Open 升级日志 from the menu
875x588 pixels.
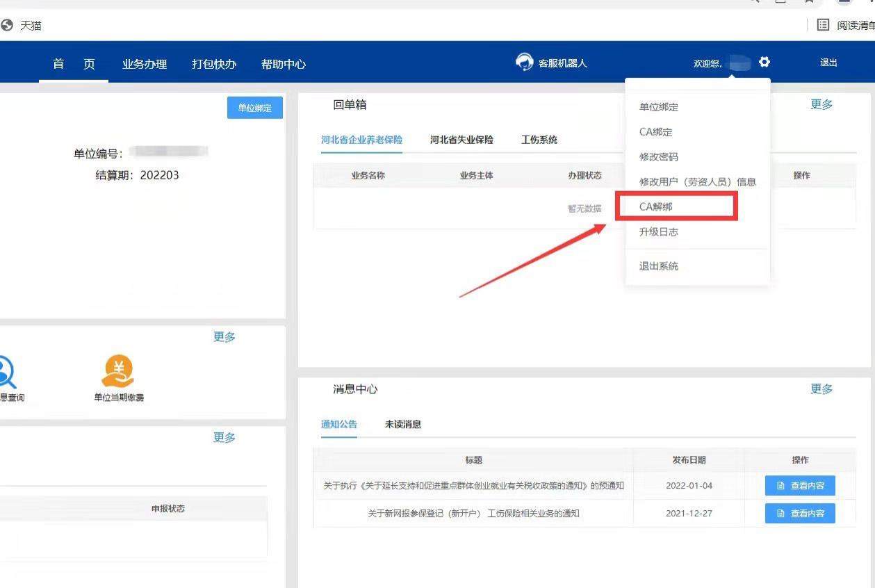click(659, 232)
